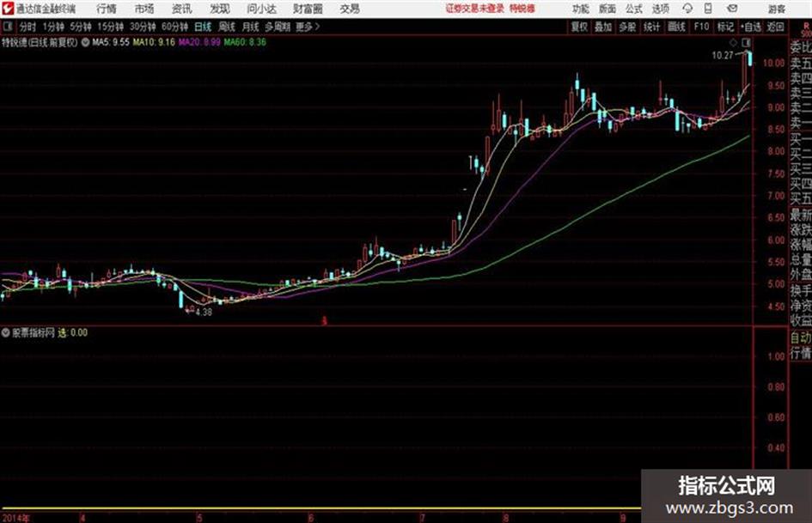Open the 资讯 menu
Screen dimensions: 812x523
(182, 9)
